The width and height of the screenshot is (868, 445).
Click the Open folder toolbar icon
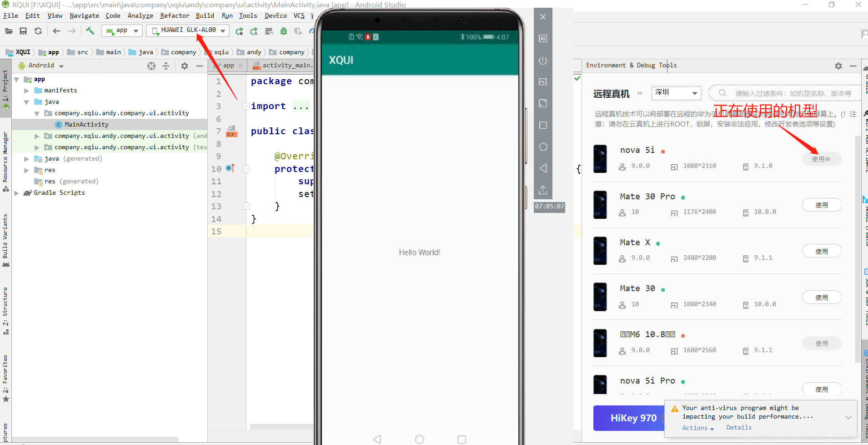click(x=9, y=31)
